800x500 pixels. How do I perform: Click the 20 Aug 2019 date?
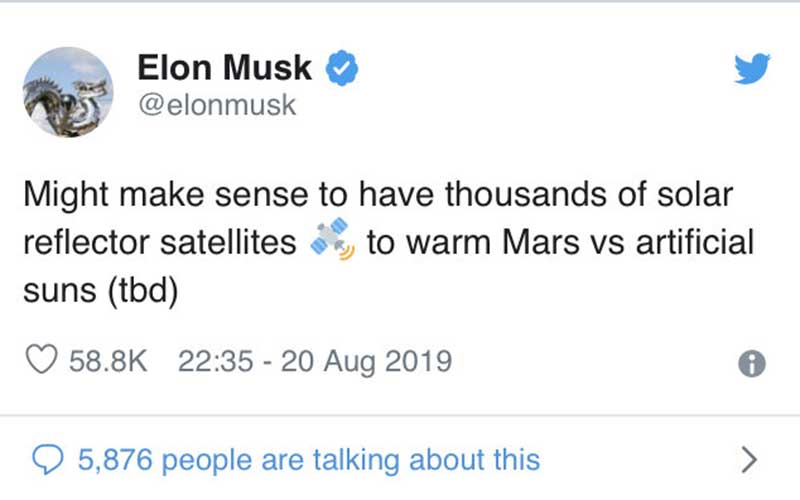click(x=366, y=361)
